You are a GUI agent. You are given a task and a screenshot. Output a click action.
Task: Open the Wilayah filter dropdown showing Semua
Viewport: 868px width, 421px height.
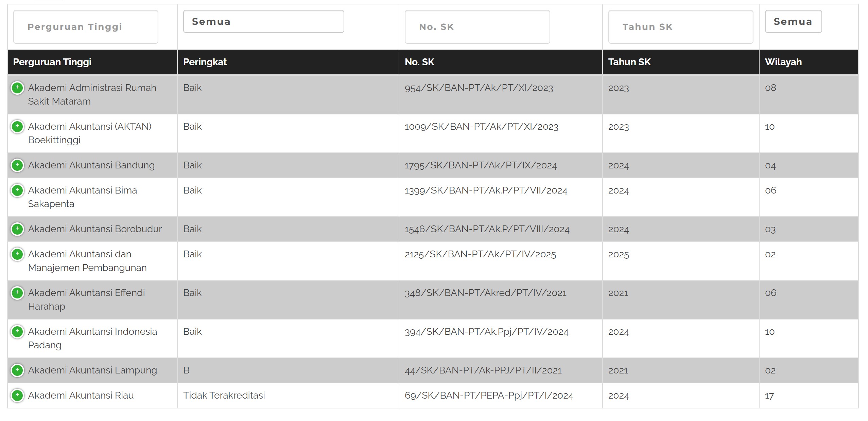[x=793, y=21]
